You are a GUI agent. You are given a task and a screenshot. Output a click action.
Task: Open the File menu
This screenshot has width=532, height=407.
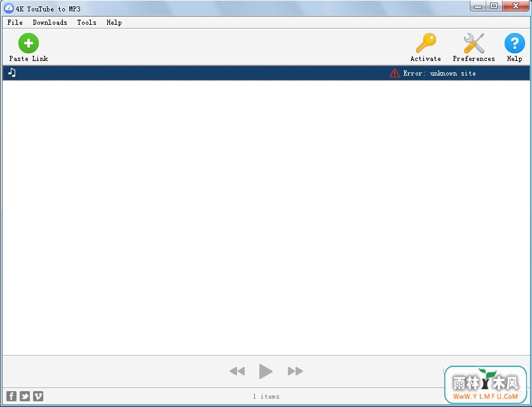tap(15, 22)
